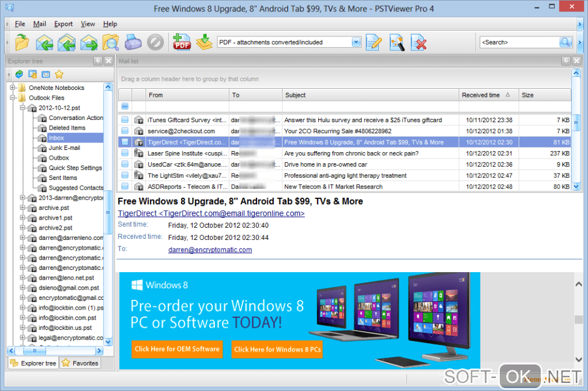Image resolution: width=588 pixels, height=391 pixels.
Task: Export to PDF using the PDF icon
Action: tap(182, 42)
